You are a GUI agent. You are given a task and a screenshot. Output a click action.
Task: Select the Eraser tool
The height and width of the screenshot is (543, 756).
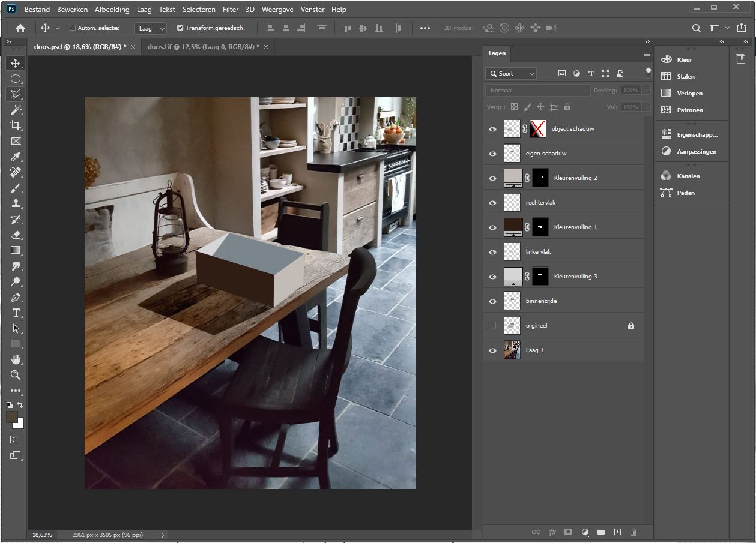pyautogui.click(x=16, y=235)
